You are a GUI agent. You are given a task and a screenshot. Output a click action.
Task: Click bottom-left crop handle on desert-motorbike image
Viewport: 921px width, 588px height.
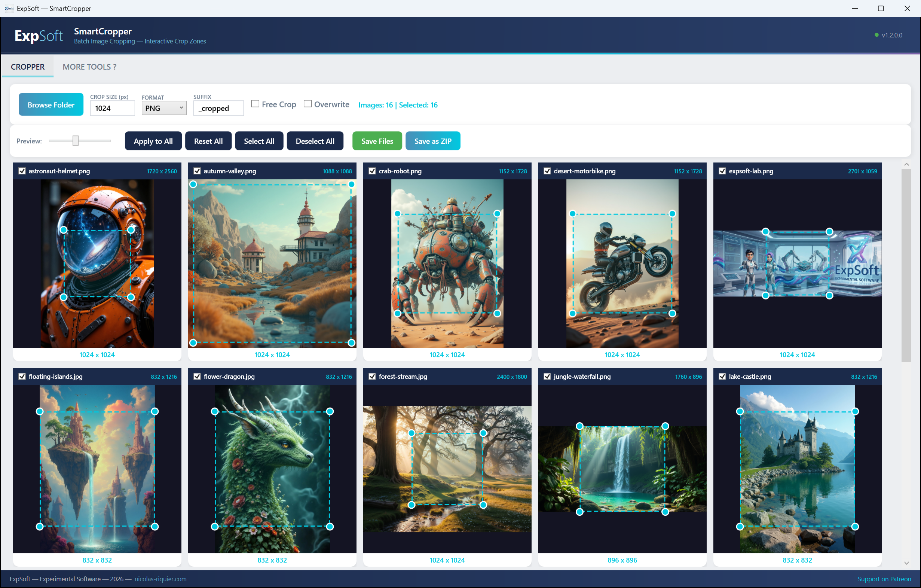(x=573, y=313)
